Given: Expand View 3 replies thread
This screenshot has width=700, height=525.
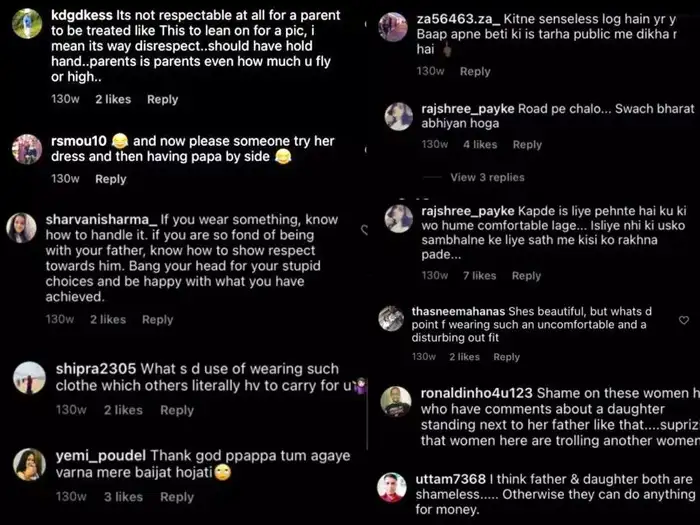Looking at the screenshot, I should click(x=487, y=177).
